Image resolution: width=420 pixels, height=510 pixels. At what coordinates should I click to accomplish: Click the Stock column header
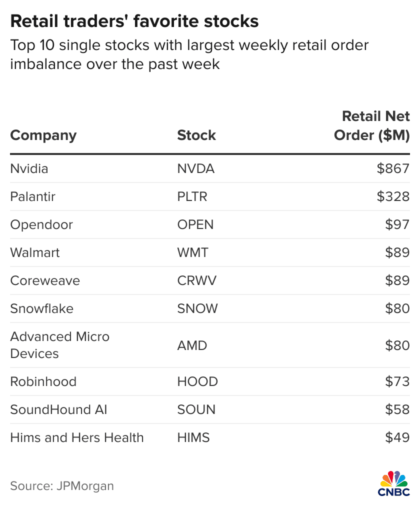(196, 135)
